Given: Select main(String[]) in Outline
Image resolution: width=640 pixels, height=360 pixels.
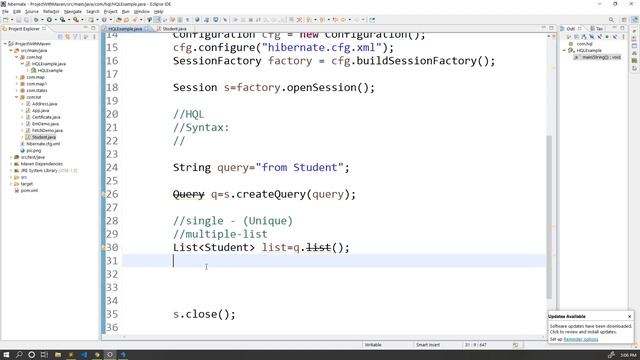Looking at the screenshot, I should tap(601, 57).
